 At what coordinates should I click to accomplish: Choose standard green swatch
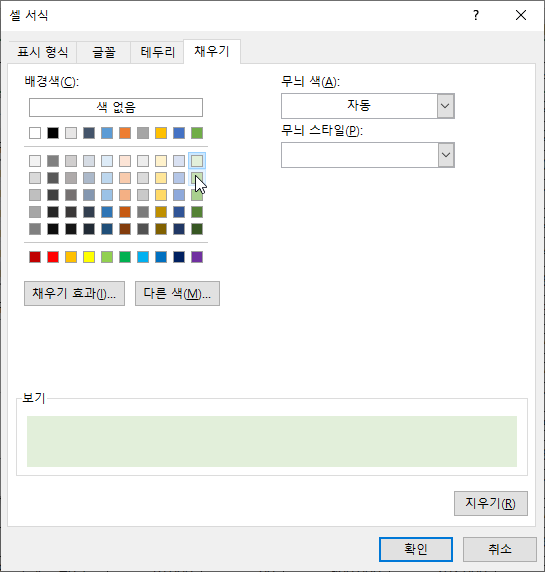[125, 257]
